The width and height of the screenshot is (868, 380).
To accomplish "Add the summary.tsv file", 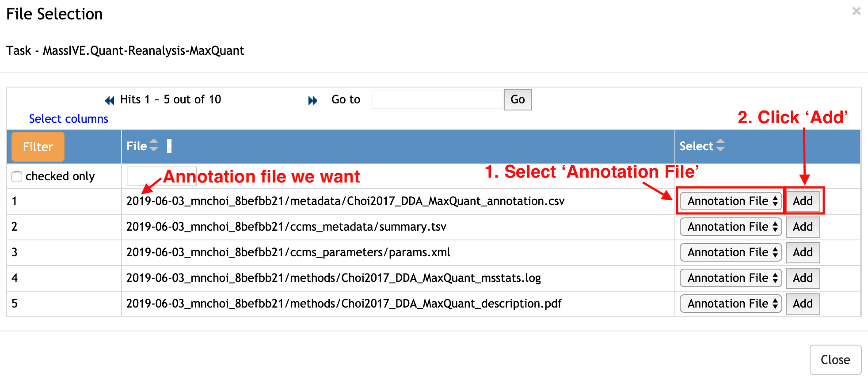I will (x=803, y=227).
